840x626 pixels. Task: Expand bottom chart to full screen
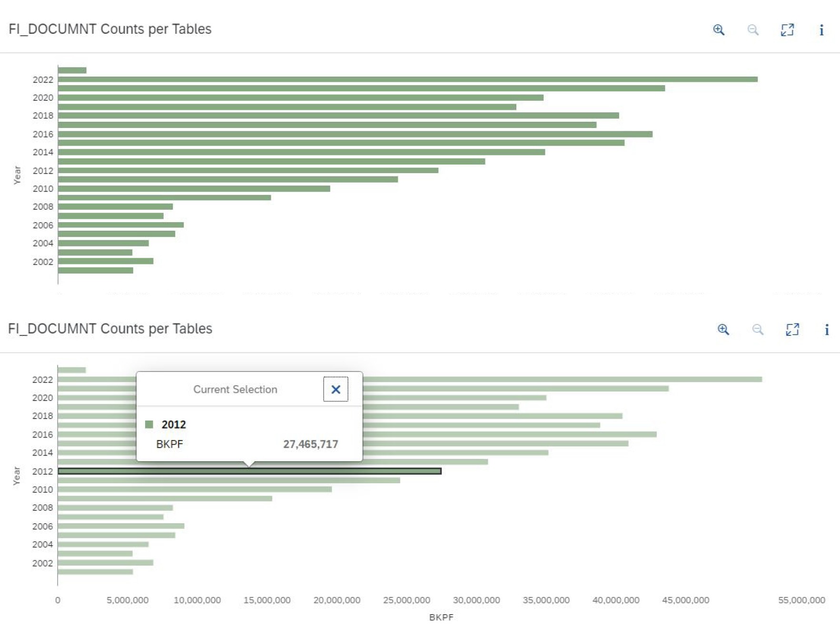pyautogui.click(x=792, y=330)
